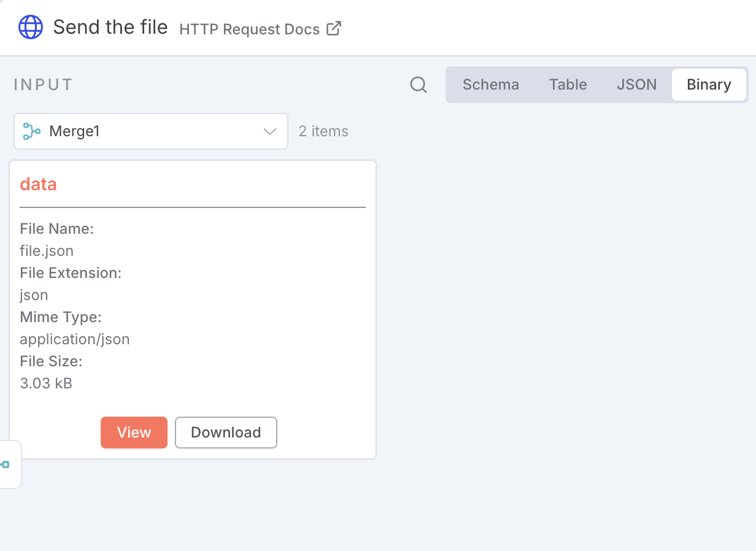Click the blue globe HTTP Request icon

point(31,28)
